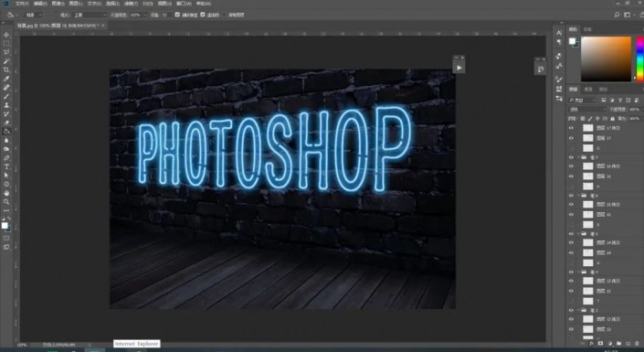Collapse the 组 7 group arrow
644x352 pixels.
click(x=579, y=157)
